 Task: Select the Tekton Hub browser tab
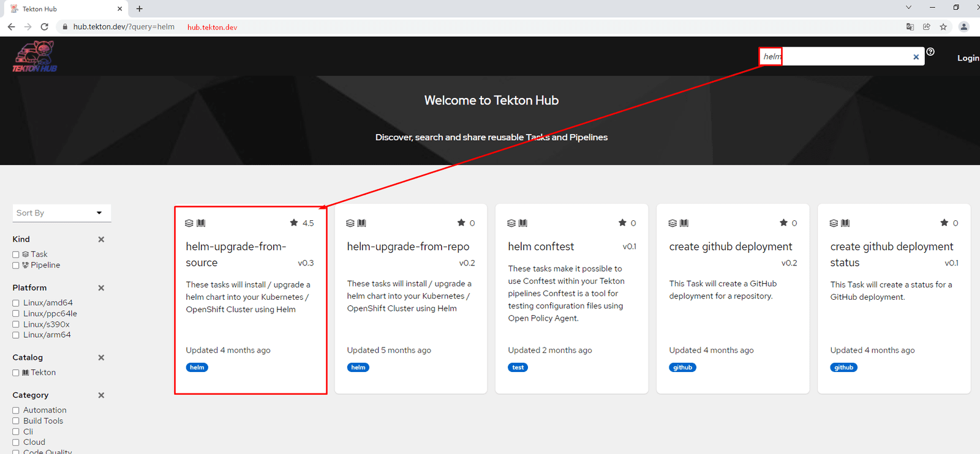[64, 9]
